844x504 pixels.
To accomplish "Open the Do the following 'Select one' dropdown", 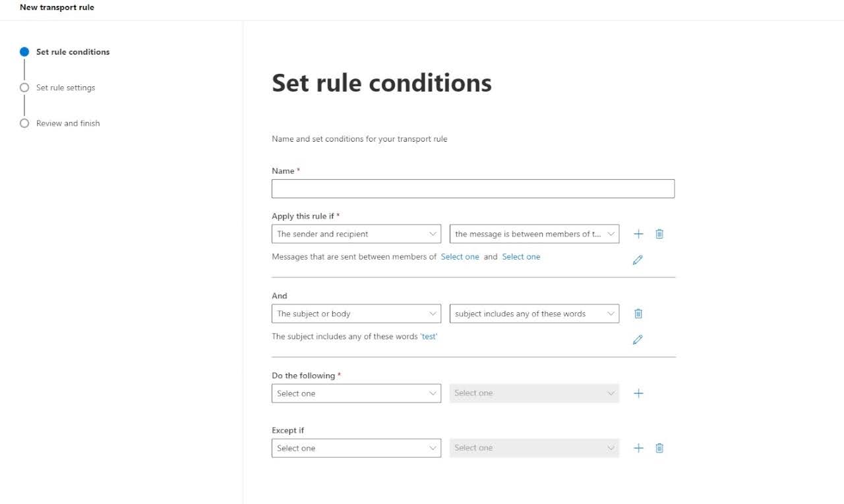I will tap(356, 393).
